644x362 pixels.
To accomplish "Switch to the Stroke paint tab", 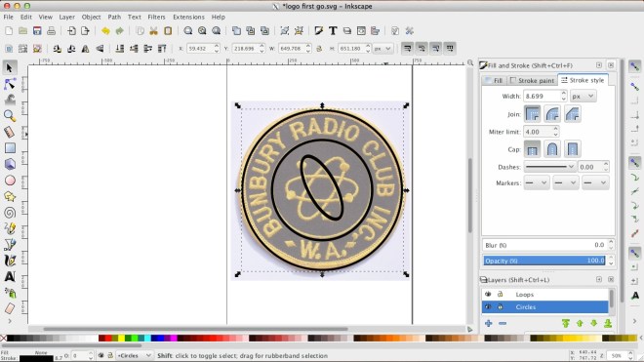I will [532, 80].
